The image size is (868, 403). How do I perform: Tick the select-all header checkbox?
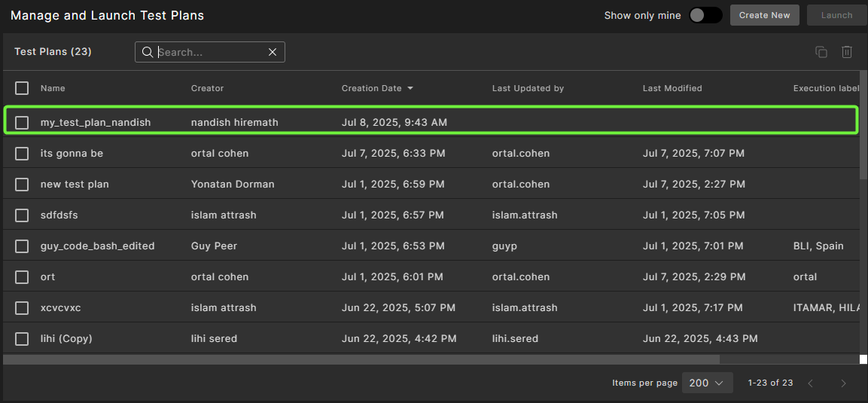click(x=22, y=88)
